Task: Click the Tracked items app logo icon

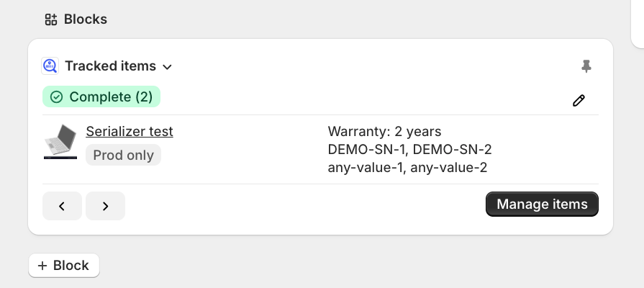Action: click(50, 66)
